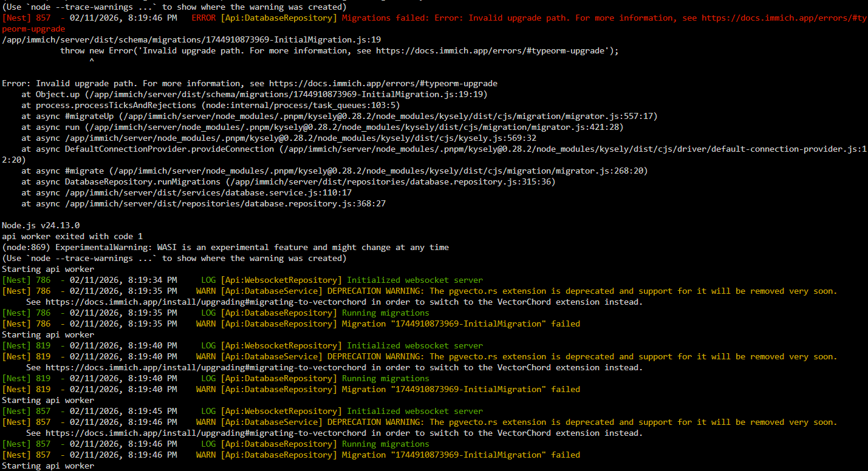Click the "migrator.js:268:20" location
This screenshot has height=471, width=868.
[600, 171]
